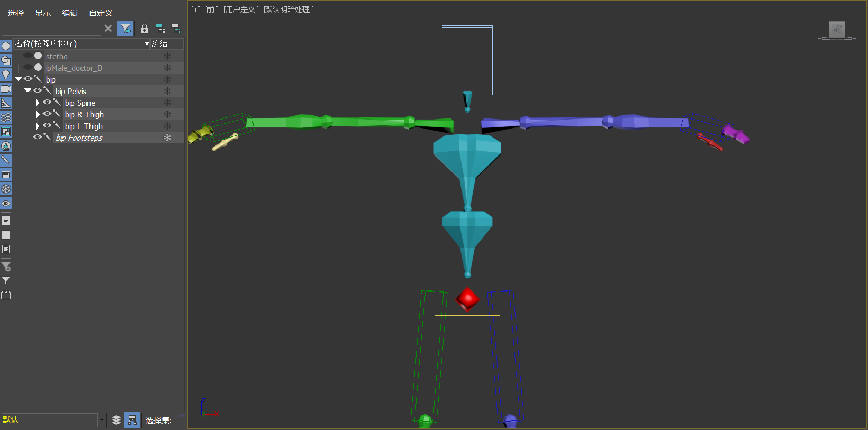Toggle the containers display filter icon
Viewport: 868px width, 430px height.
[x=6, y=175]
